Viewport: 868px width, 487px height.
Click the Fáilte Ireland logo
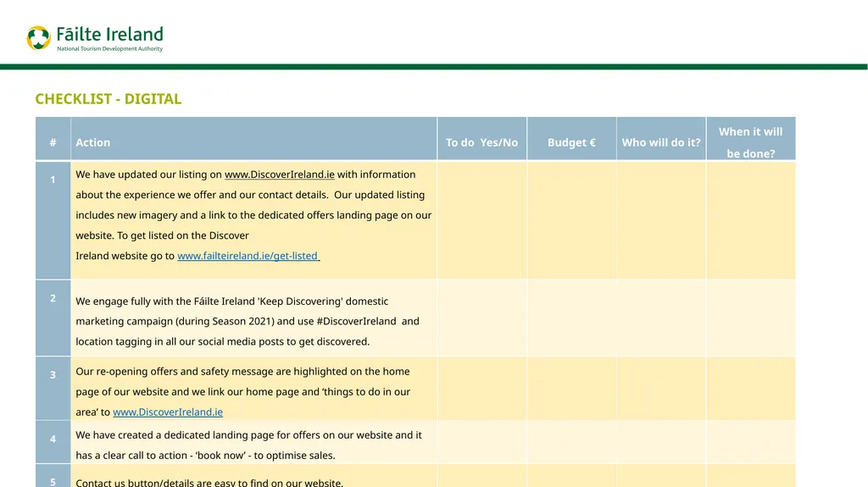95,37
